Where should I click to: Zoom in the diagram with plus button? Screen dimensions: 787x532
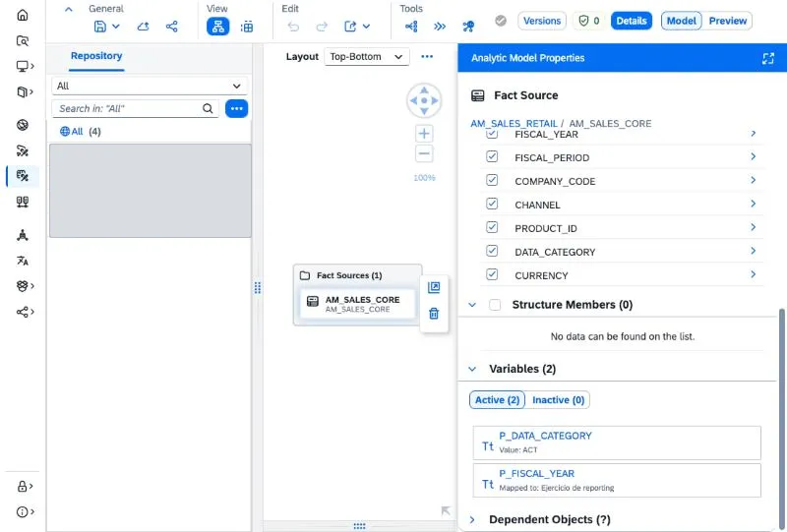click(x=424, y=134)
